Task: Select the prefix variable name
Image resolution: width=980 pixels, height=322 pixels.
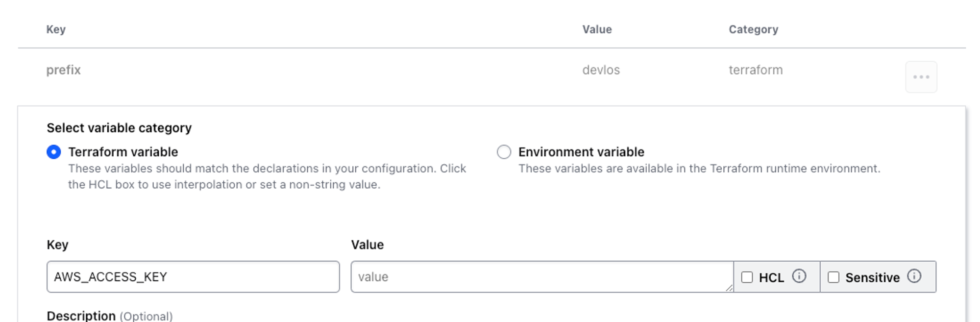Action: [64, 70]
